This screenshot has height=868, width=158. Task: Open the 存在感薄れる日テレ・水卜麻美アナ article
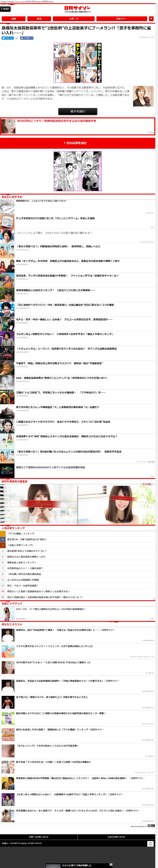[78, 810]
